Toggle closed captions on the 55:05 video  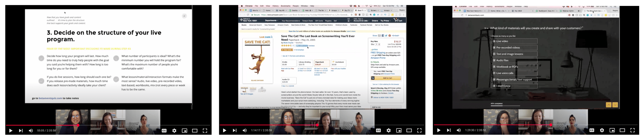tap(164, 131)
